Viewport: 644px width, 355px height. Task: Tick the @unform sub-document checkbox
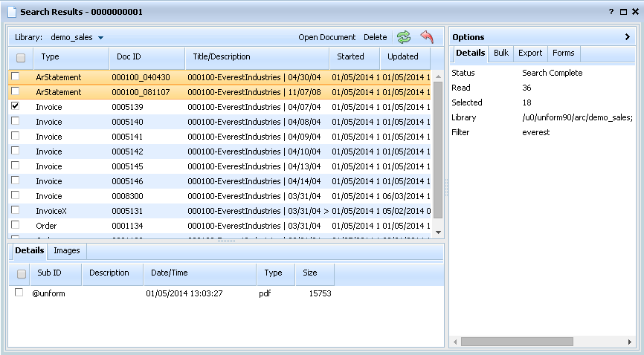tap(19, 293)
